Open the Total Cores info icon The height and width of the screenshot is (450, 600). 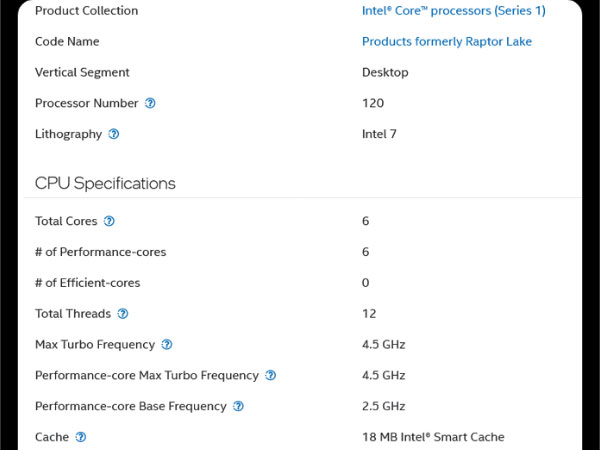(109, 221)
